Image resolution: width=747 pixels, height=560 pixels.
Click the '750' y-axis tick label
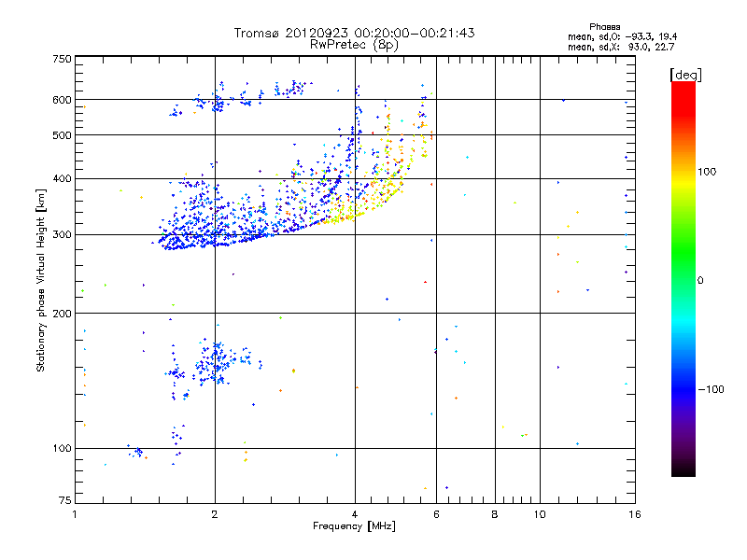point(62,59)
